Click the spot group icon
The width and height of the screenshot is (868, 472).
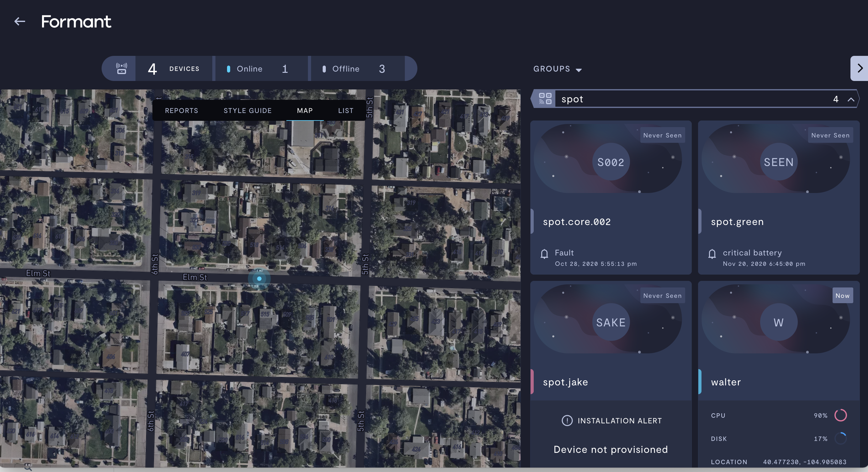[x=545, y=99]
